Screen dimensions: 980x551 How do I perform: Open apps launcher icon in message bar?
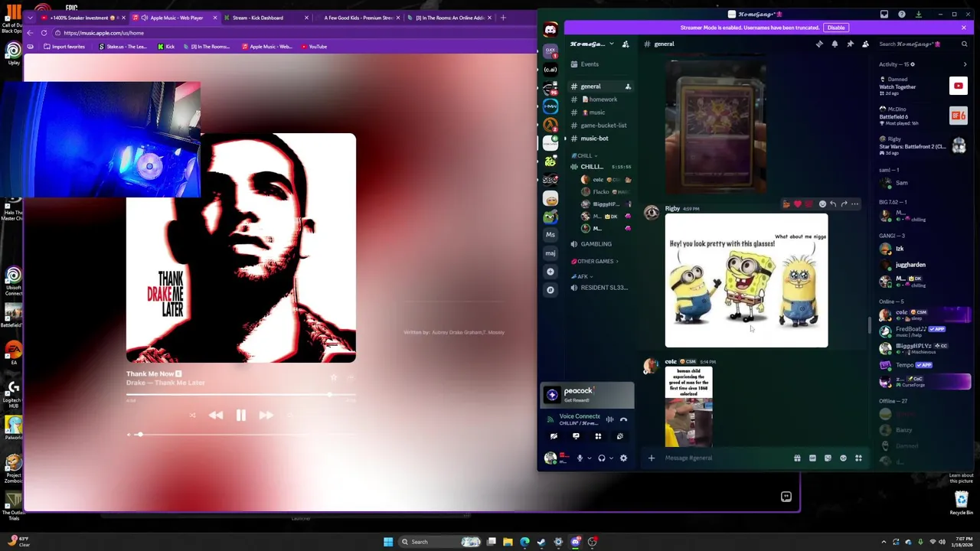pos(858,458)
